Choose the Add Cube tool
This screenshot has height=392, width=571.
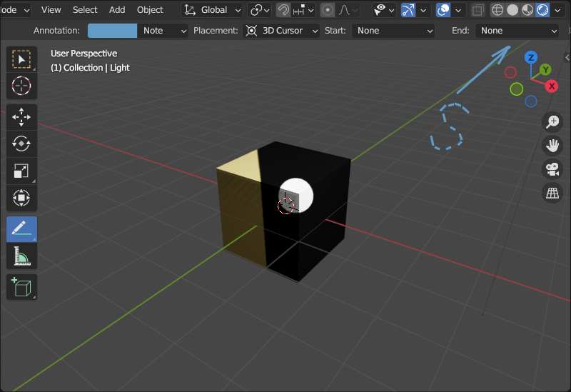tap(21, 287)
